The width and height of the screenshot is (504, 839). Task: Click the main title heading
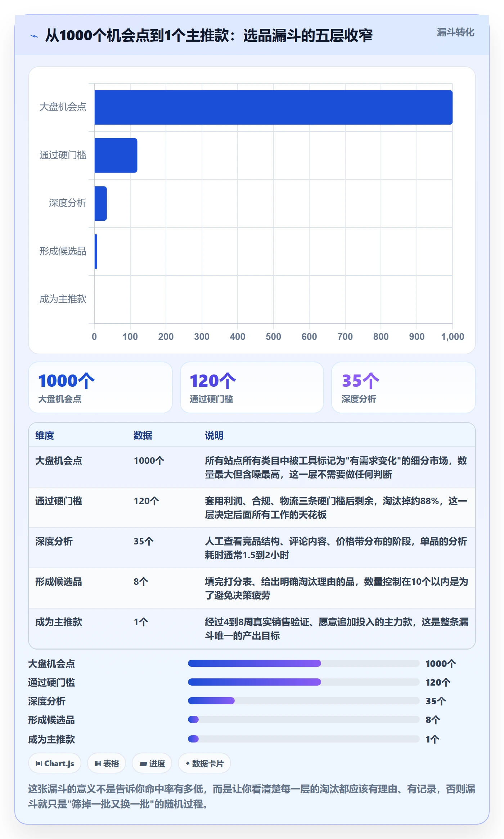pyautogui.click(x=209, y=36)
